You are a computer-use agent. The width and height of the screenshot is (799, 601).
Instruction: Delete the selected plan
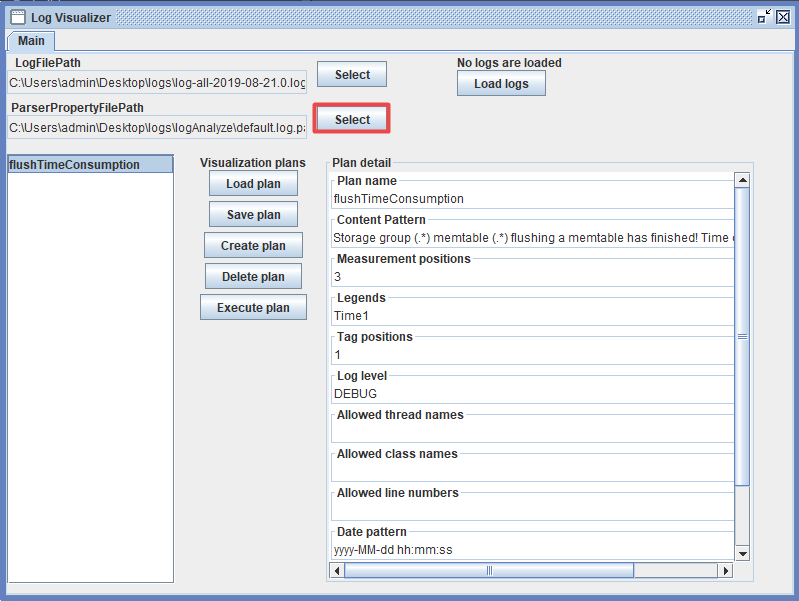(253, 277)
